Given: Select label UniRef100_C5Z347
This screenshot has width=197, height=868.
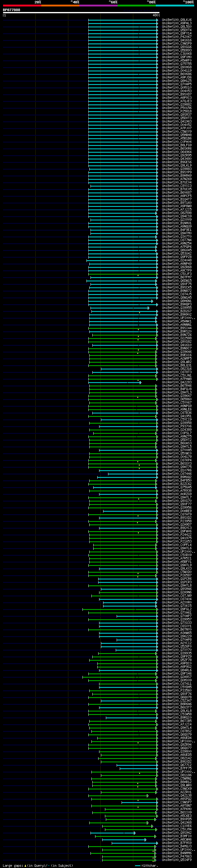Looking at the screenshot, I should point(177,700).
